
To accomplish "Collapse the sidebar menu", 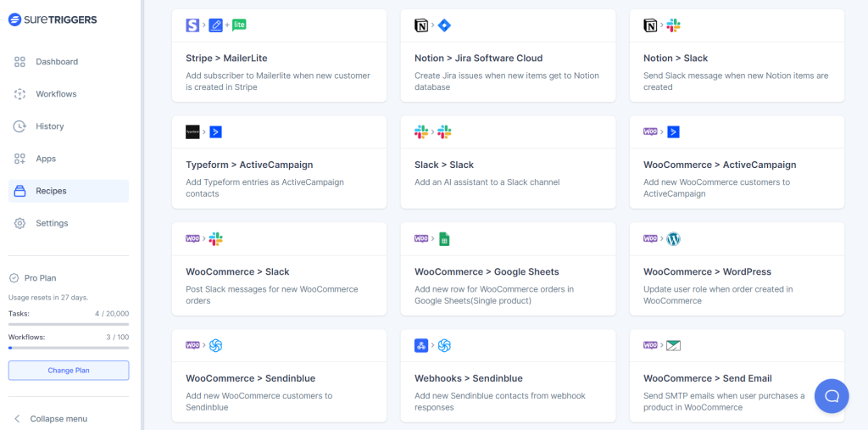I will tap(51, 419).
